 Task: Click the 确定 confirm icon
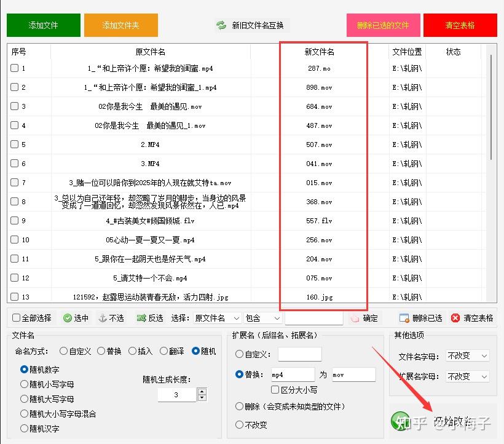pos(355,319)
